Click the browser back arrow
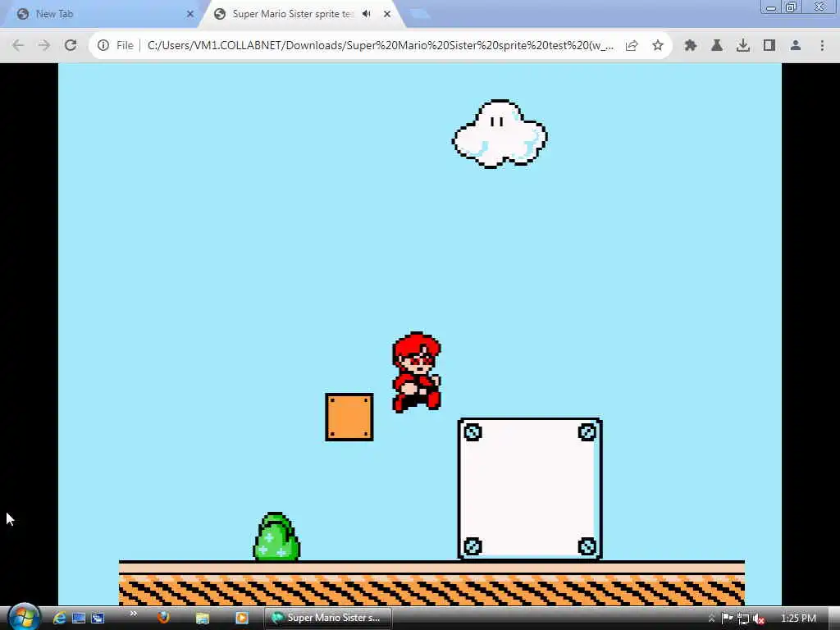Screen dimensions: 840x630 18,46
